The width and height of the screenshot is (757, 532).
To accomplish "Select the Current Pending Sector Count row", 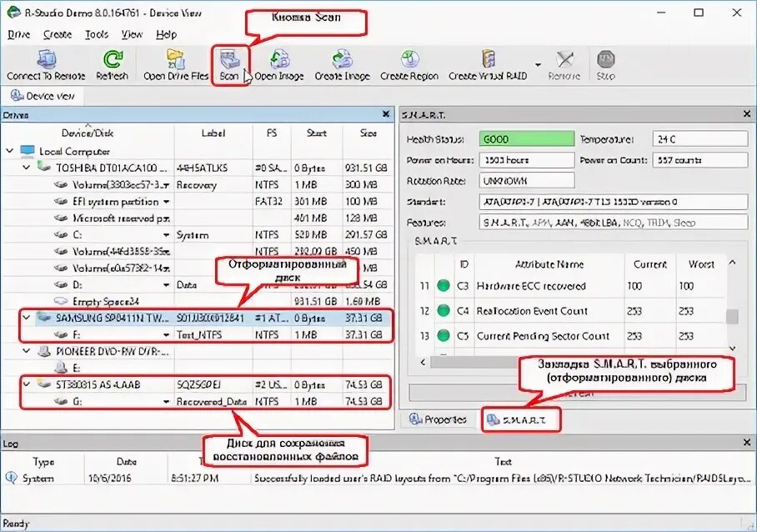I will (570, 336).
